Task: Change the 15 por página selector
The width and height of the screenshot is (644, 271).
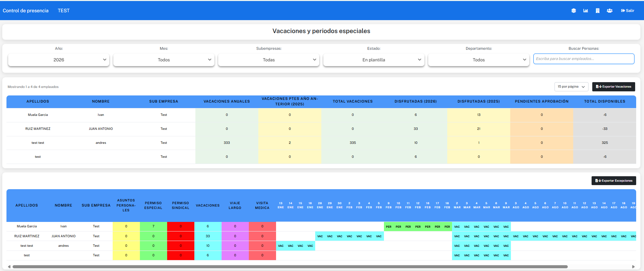Action: point(571,87)
